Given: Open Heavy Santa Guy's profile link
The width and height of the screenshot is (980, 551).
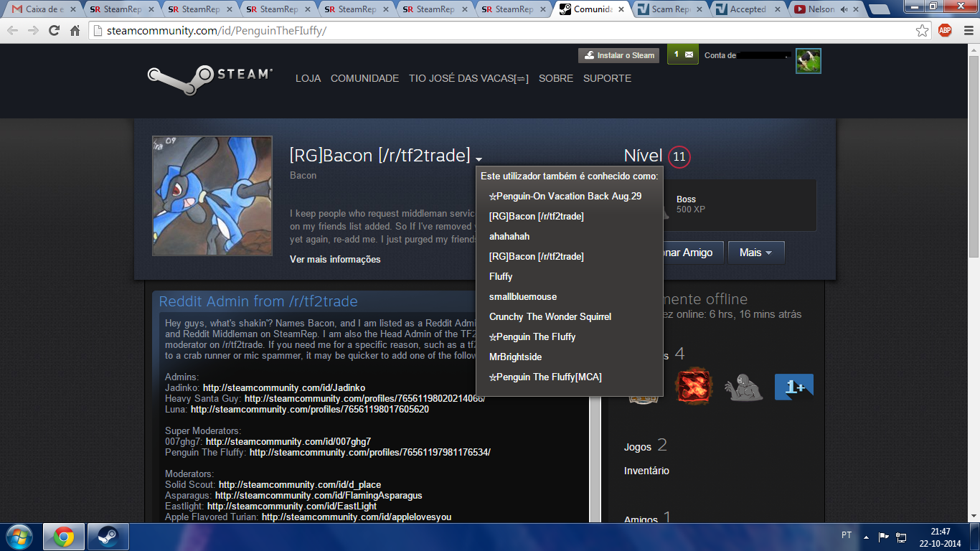Looking at the screenshot, I should click(x=364, y=398).
